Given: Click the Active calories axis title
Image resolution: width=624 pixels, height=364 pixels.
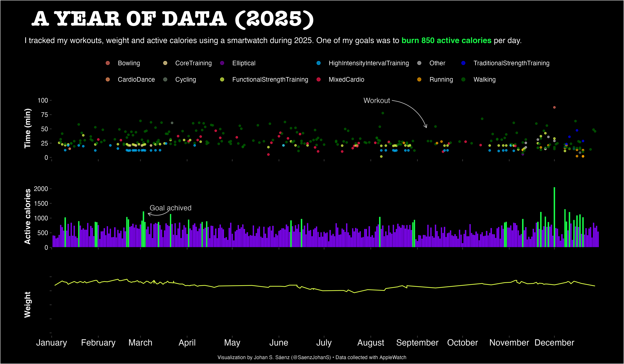Looking at the screenshot, I should click(27, 217).
